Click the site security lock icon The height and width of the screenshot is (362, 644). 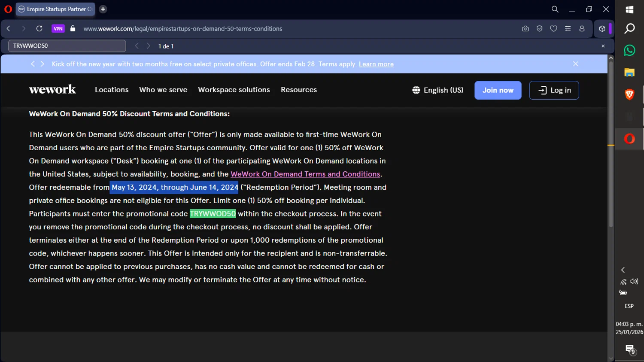(x=73, y=29)
